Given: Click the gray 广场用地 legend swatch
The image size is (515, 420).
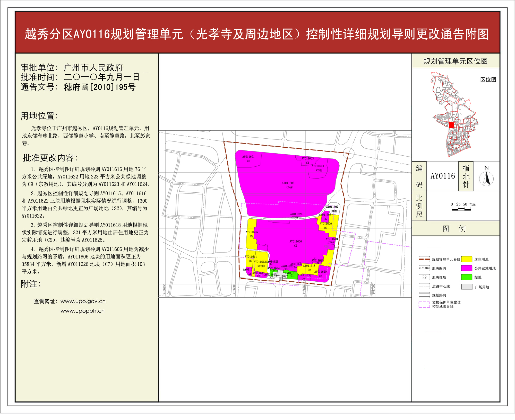Looking at the screenshot, I should tap(467, 287).
